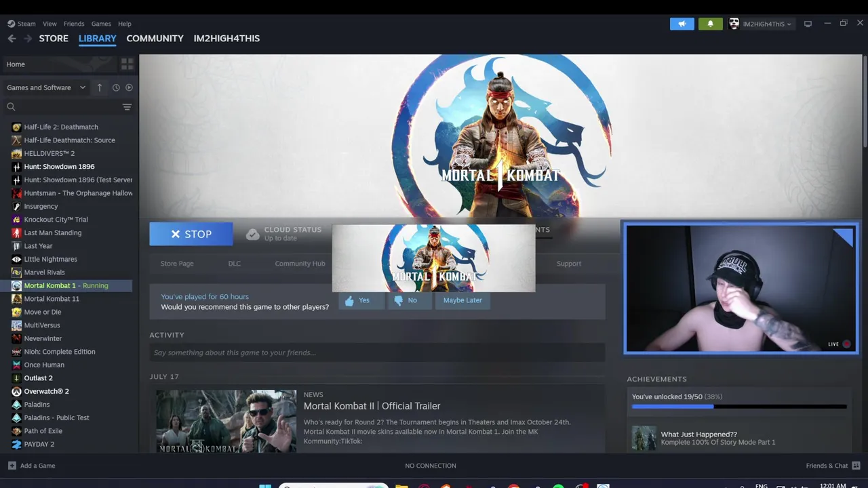The width and height of the screenshot is (868, 488).
Task: Switch to the COMMUNITY tab
Action: tap(155, 39)
